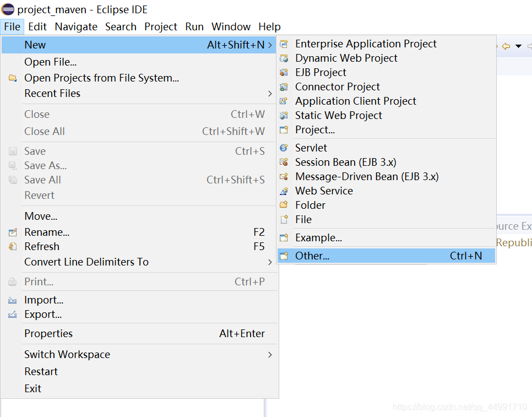Expand Convert Line Delimiters To submenu

click(x=270, y=262)
